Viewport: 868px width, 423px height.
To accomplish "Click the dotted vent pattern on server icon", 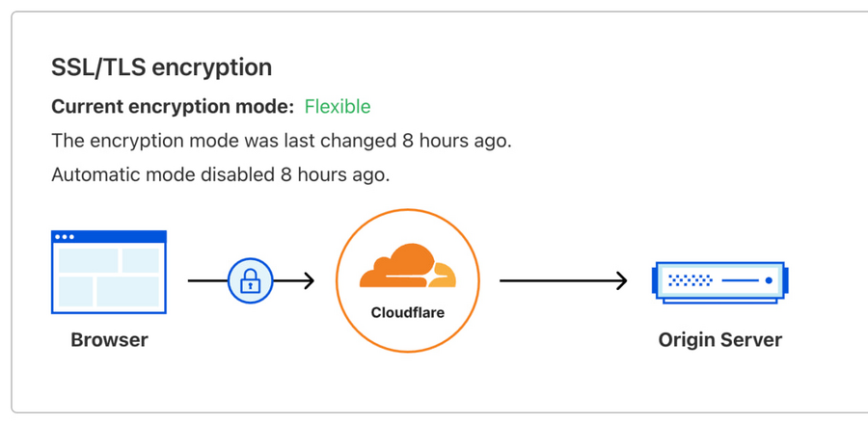I will point(690,280).
